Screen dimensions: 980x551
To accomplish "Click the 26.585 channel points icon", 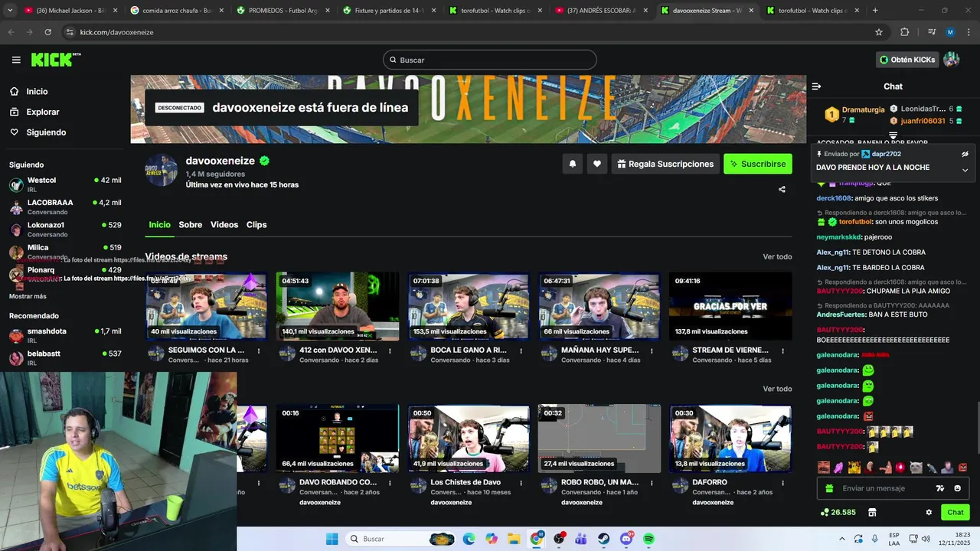I will pos(838,512).
